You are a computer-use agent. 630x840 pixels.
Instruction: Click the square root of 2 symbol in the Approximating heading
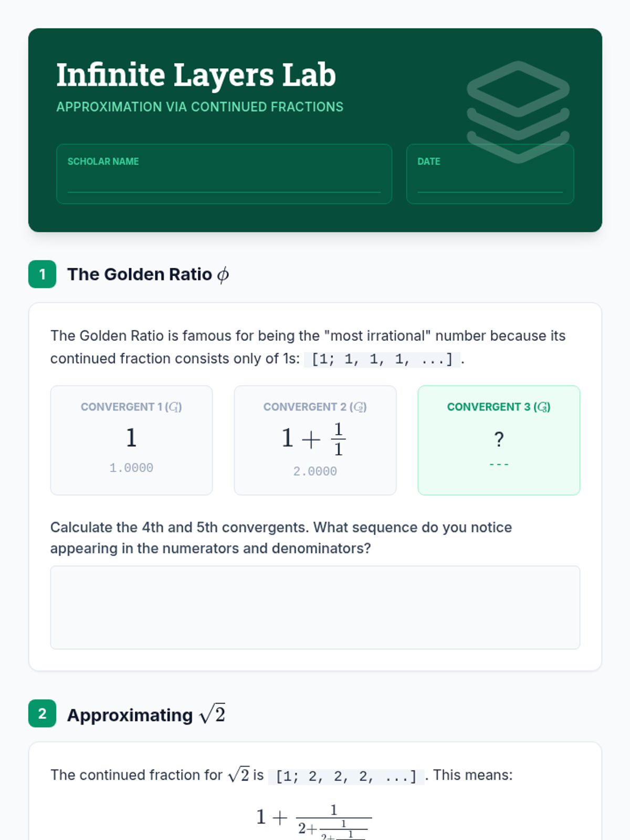point(213,714)
